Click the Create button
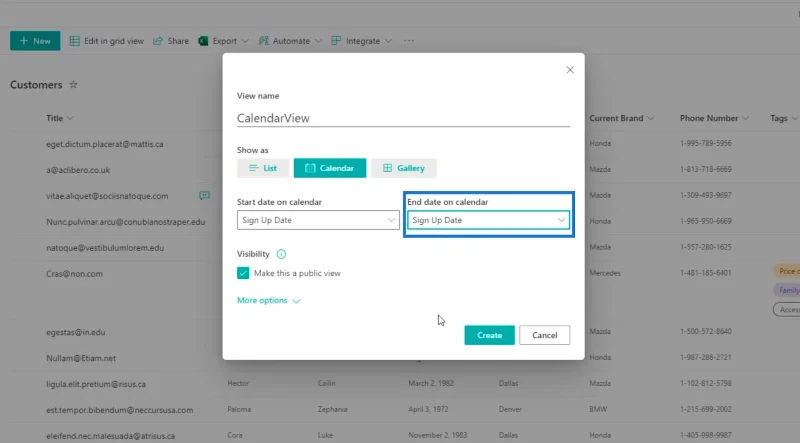Image resolution: width=800 pixels, height=443 pixels. coord(489,335)
